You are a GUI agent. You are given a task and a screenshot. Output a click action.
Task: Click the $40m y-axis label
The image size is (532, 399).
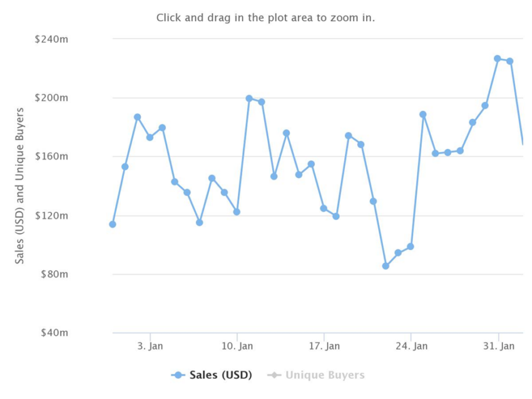tap(54, 333)
